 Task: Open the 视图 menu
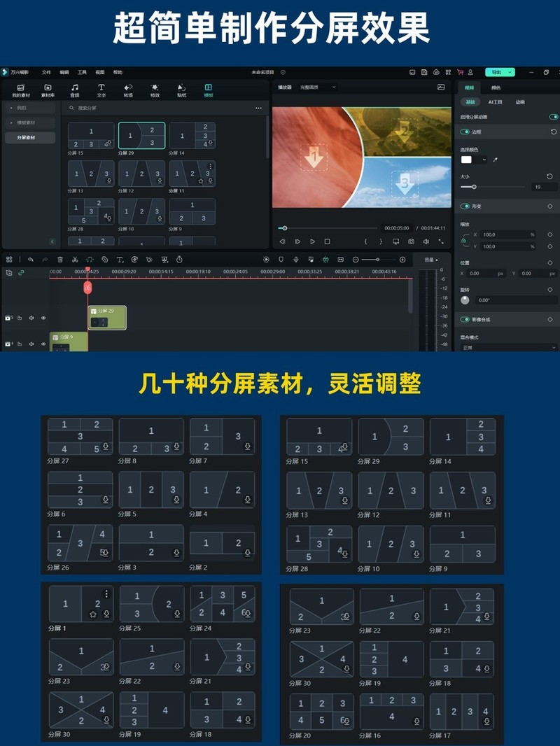pos(100,72)
